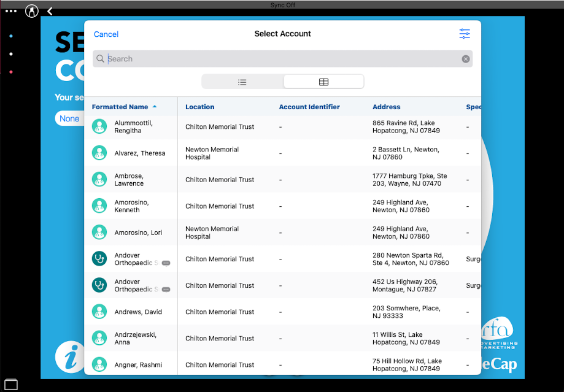Switch to table grid view layout

click(x=323, y=82)
